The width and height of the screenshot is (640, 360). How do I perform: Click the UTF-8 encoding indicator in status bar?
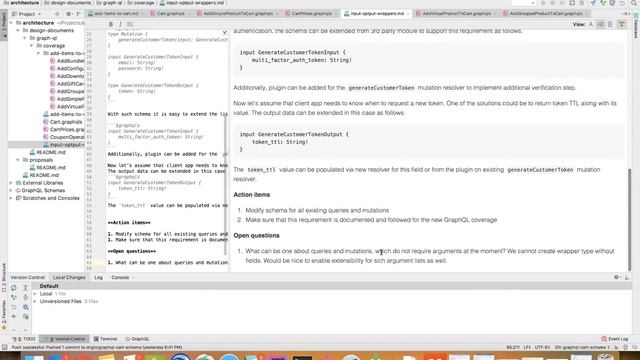(542, 347)
